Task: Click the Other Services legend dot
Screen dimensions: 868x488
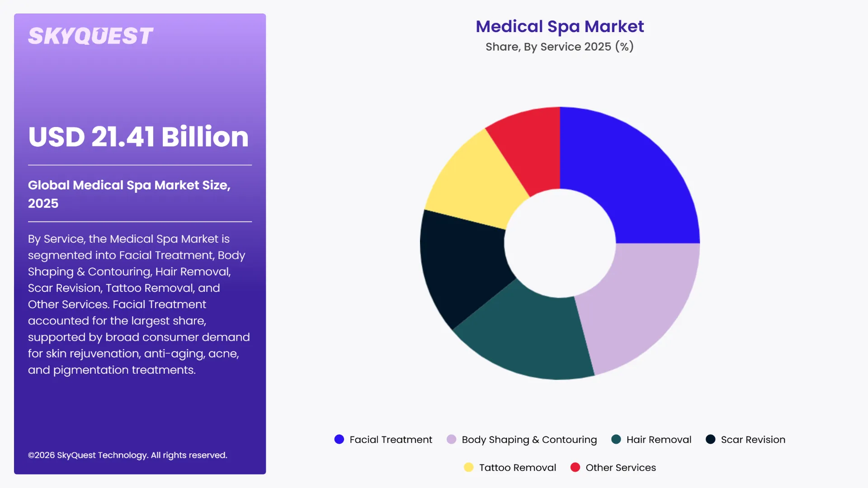Action: [x=575, y=468]
